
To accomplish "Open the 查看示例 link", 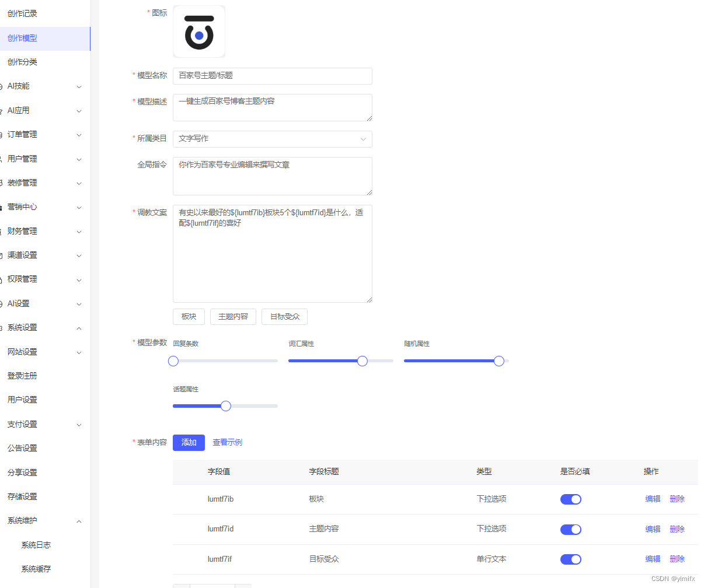I will (x=227, y=443).
